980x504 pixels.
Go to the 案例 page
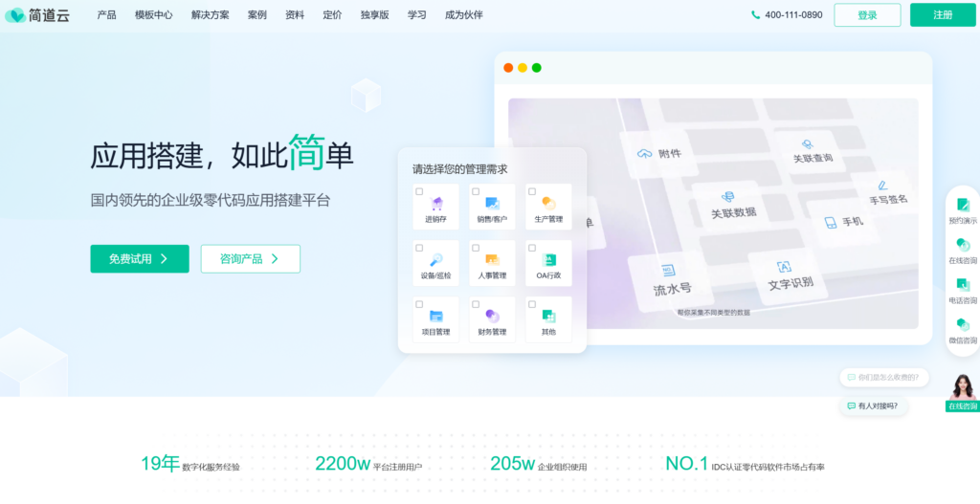click(256, 15)
